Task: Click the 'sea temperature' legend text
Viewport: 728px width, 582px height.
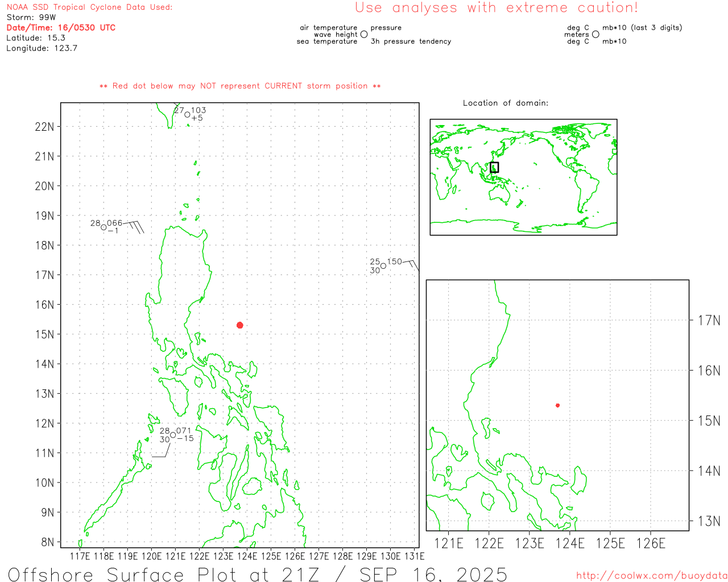Action: (327, 41)
